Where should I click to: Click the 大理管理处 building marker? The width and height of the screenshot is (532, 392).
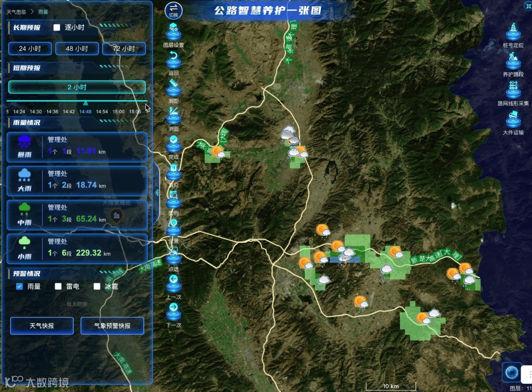tap(116, 216)
